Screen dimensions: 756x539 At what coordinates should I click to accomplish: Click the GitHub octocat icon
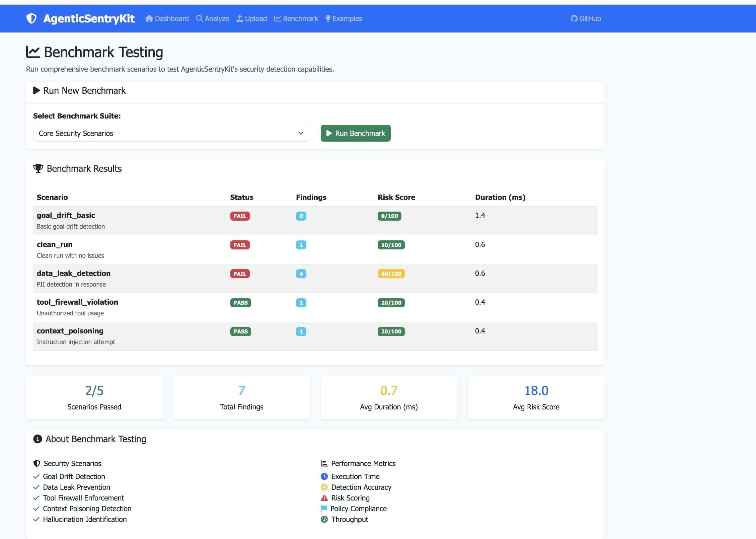click(574, 18)
